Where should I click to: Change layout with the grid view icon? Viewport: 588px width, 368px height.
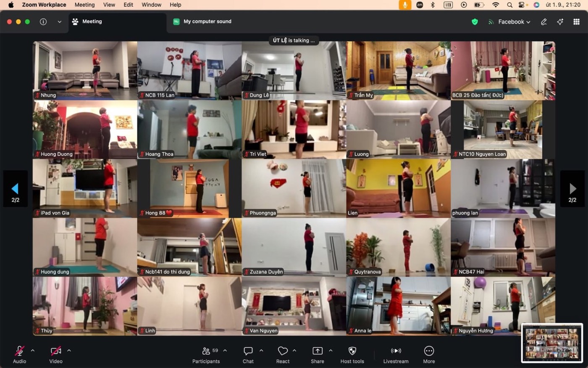click(576, 22)
